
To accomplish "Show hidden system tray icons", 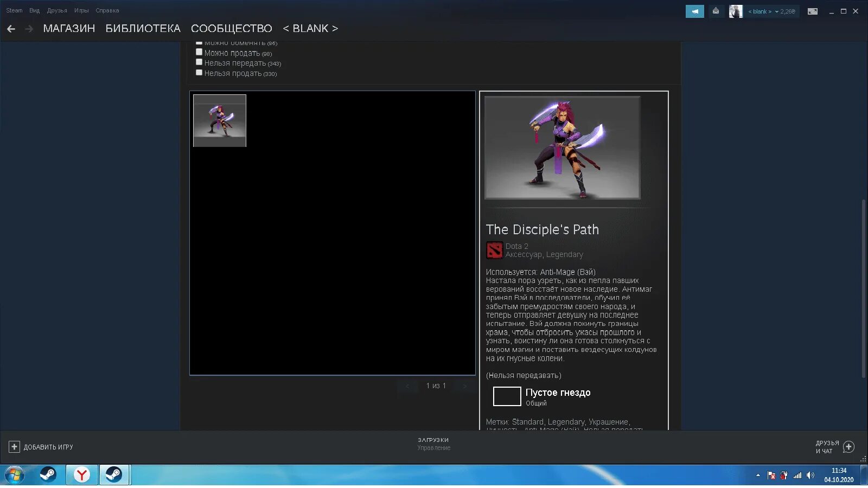I will tap(758, 476).
